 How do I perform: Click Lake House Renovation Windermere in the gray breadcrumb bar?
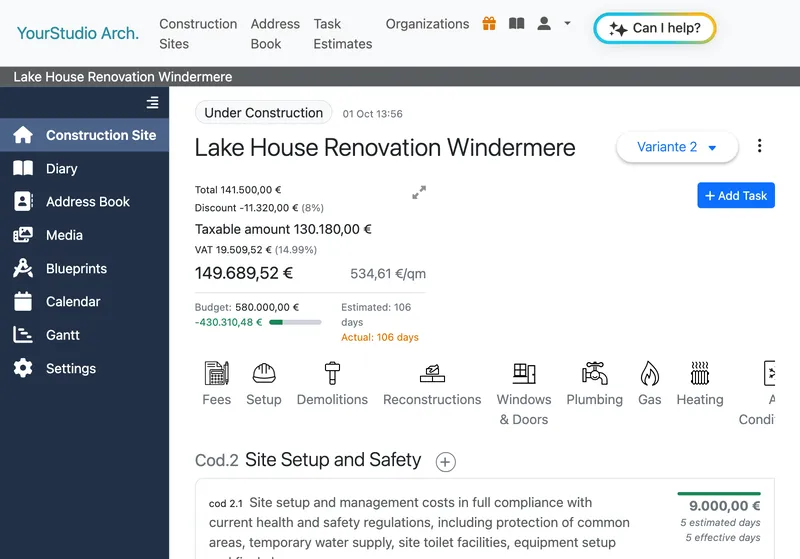122,77
